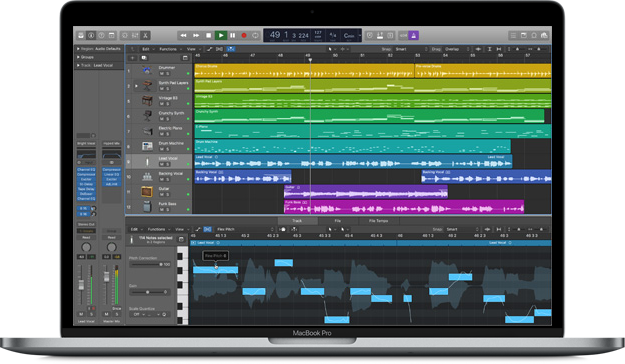Click the Stop transport button

208,35
